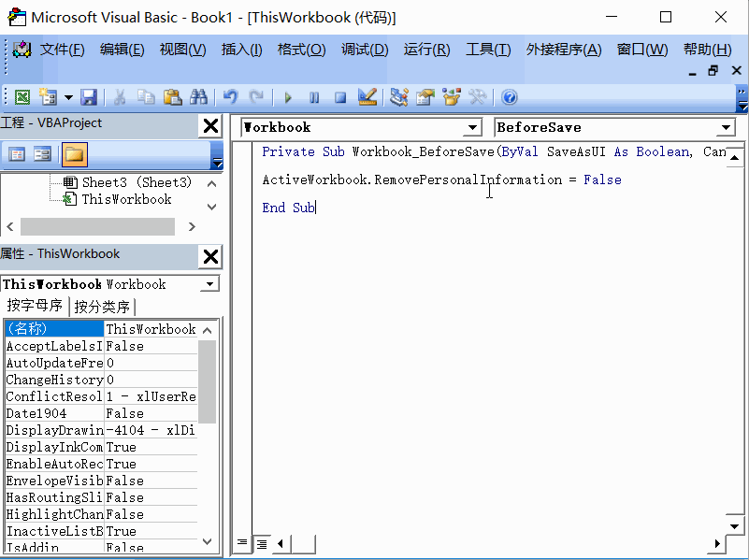Click Procedure View button at code window bottom
Screen dimensions: 749x560
[242, 543]
